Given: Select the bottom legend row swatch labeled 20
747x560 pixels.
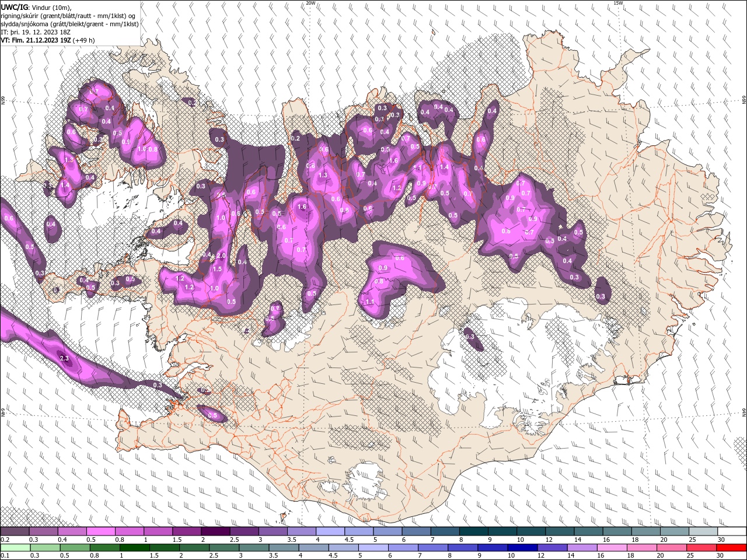Looking at the screenshot, I should (x=671, y=548).
